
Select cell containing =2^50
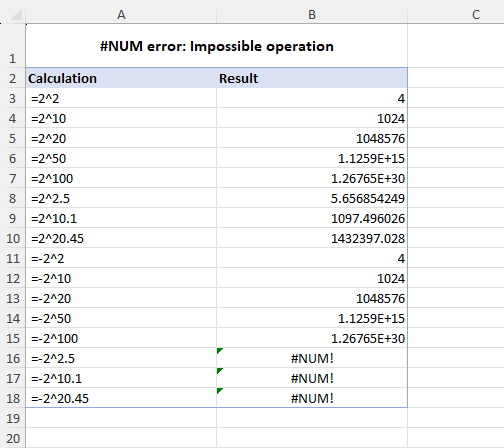121,158
